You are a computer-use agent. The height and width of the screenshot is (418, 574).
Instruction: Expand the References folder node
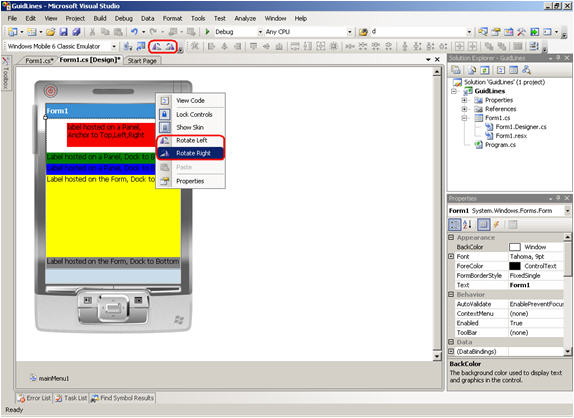pyautogui.click(x=464, y=109)
